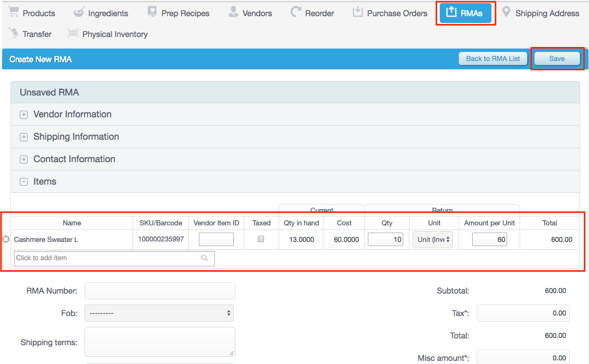
Task: Open the Unit dropdown in items row
Action: click(x=432, y=240)
